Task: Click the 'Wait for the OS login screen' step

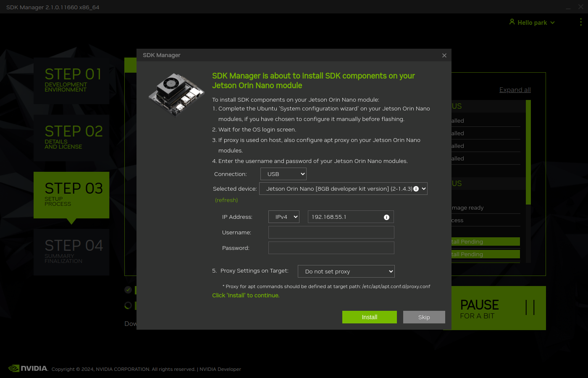Action: (257, 129)
